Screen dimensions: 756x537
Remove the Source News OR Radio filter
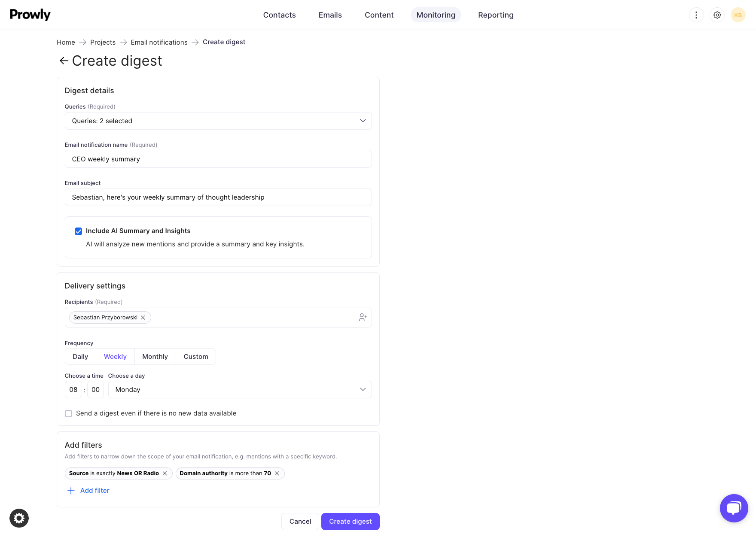click(x=165, y=473)
